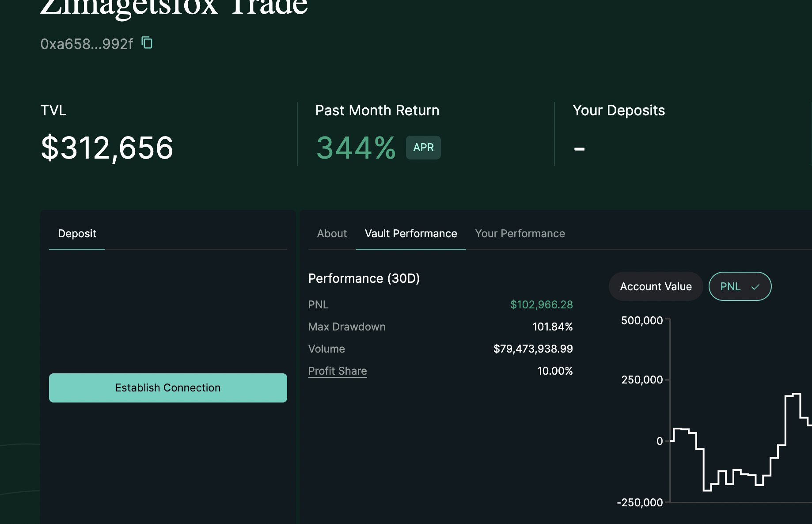
Task: Open the Your Performance tab
Action: pos(520,233)
